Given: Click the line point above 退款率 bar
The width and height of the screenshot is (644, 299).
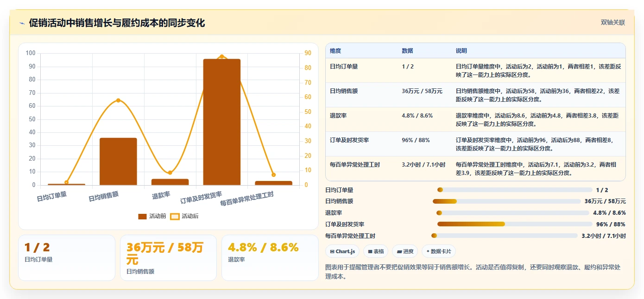Looking at the screenshot, I should click(x=170, y=173).
